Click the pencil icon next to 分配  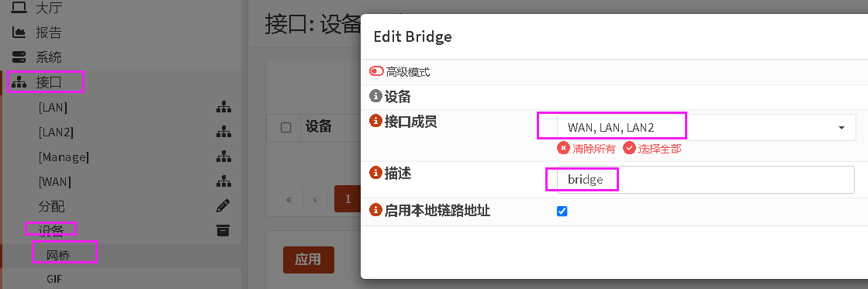coord(223,206)
